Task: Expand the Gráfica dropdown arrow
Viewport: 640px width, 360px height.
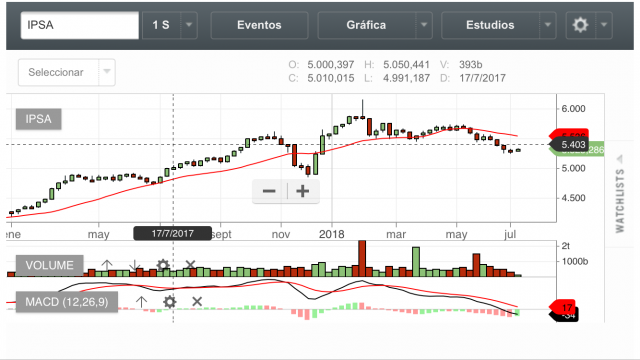Action: (424, 25)
